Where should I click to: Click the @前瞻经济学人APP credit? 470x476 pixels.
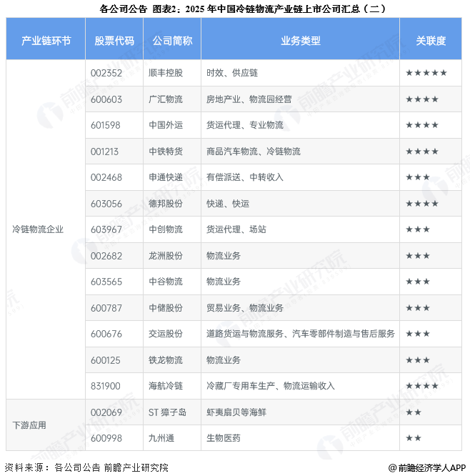427,468
